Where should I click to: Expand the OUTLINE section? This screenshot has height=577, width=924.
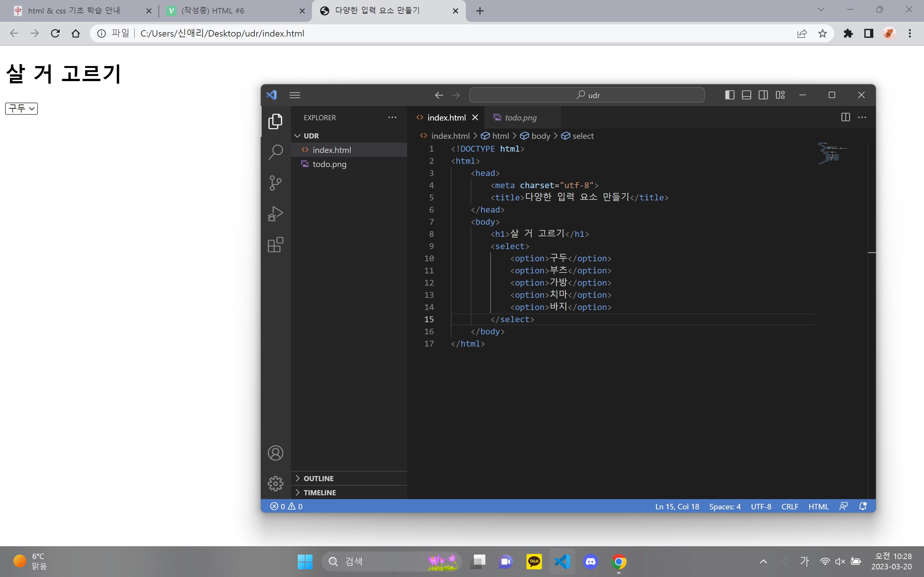319,479
